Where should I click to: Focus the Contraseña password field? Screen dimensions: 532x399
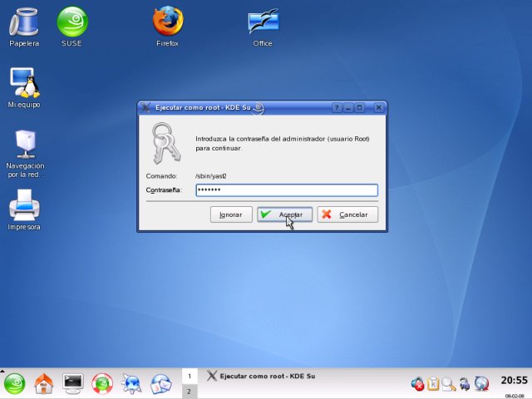click(x=287, y=190)
